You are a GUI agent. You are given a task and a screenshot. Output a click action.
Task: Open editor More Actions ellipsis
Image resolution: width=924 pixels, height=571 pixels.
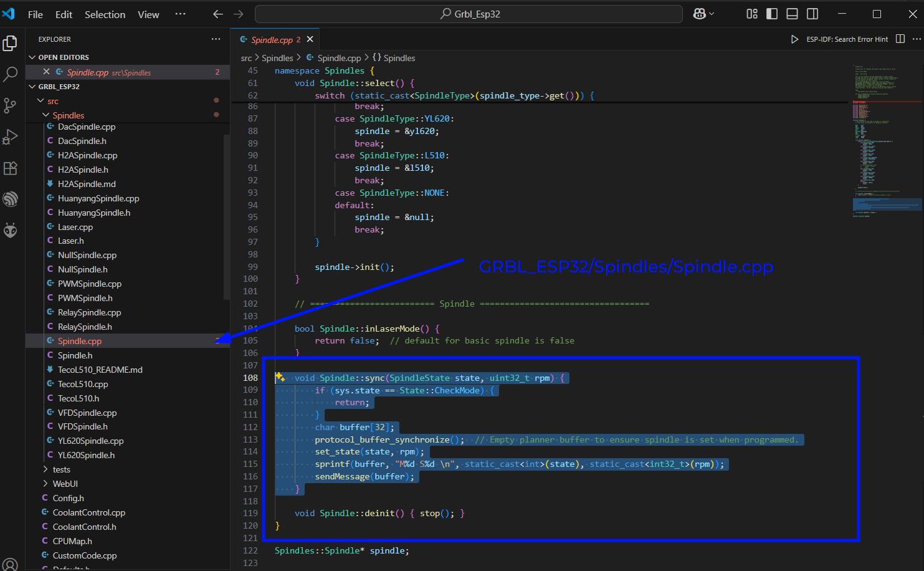point(917,39)
